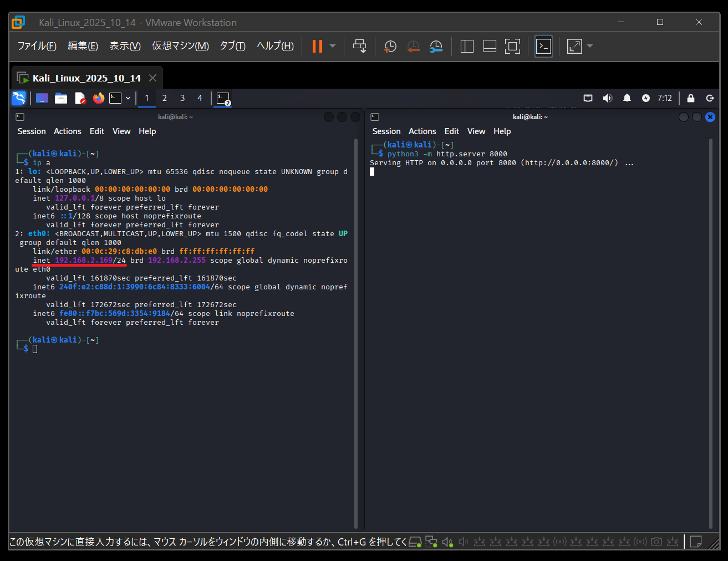Image resolution: width=728 pixels, height=561 pixels.
Task: Click the volume speaker icon in Kali panel
Action: coord(608,98)
